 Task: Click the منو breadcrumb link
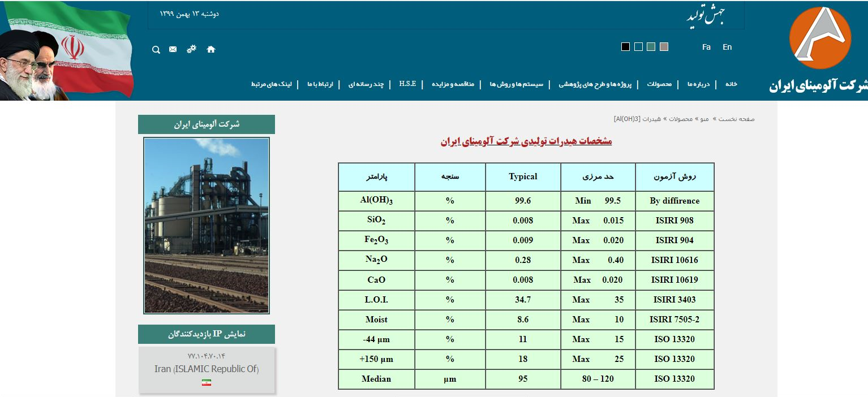(704, 119)
